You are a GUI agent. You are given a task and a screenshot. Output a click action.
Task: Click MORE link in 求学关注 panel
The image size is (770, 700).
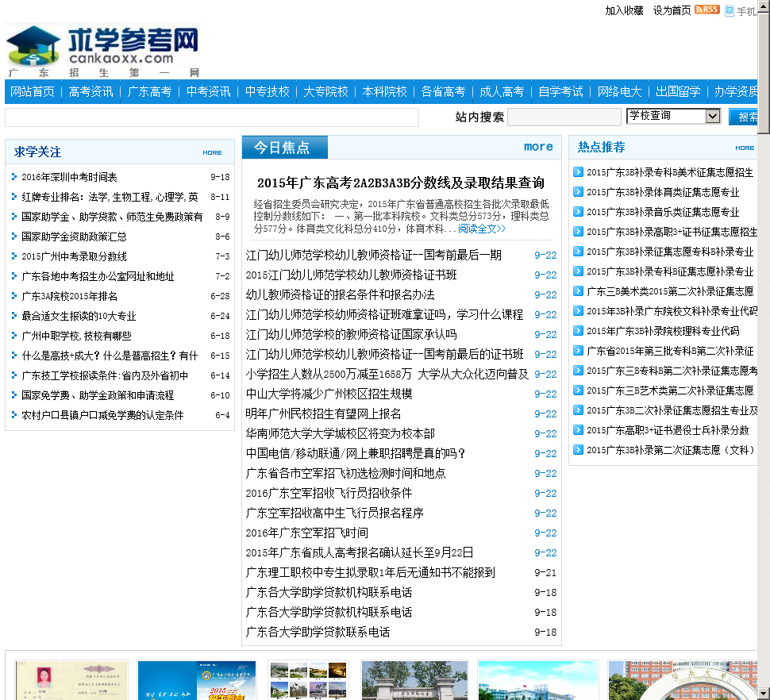point(212,152)
